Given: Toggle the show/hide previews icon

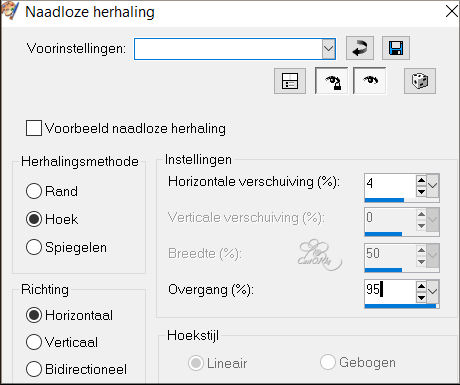Looking at the screenshot, I should [290, 81].
